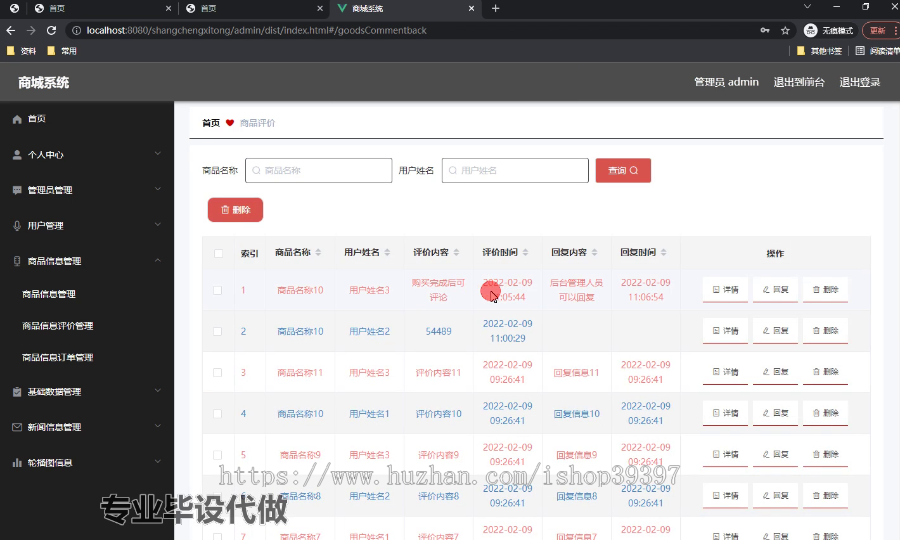Click 详情 for row 5

[x=726, y=454]
